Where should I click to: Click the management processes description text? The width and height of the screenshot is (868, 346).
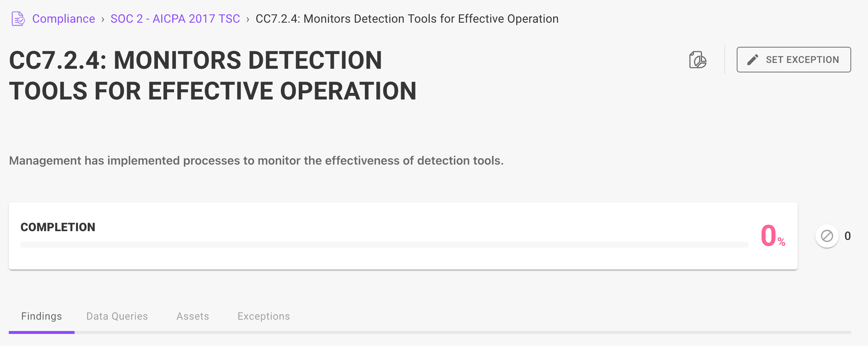pyautogui.click(x=256, y=160)
